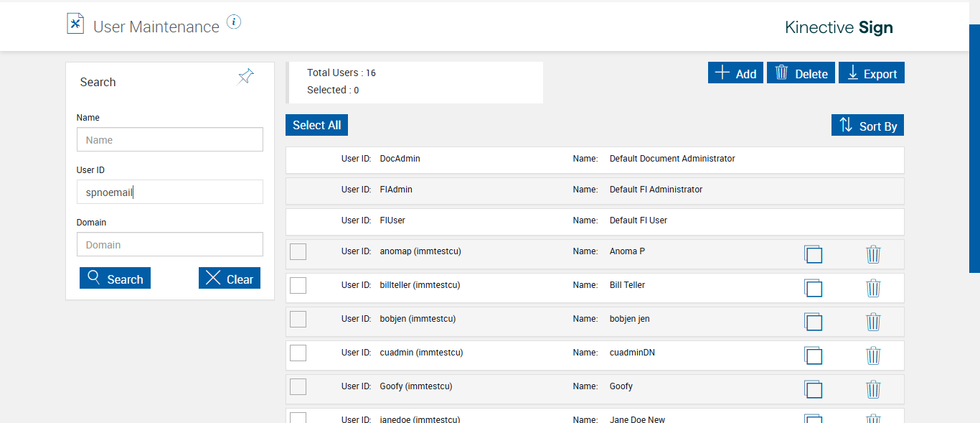Click the Add user button

click(735, 73)
